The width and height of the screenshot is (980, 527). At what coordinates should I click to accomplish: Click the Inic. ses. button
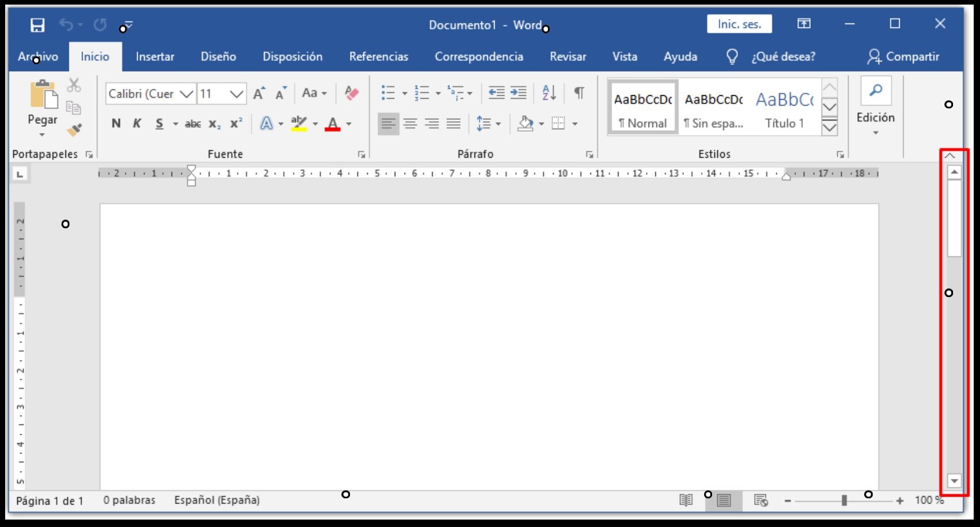(739, 24)
